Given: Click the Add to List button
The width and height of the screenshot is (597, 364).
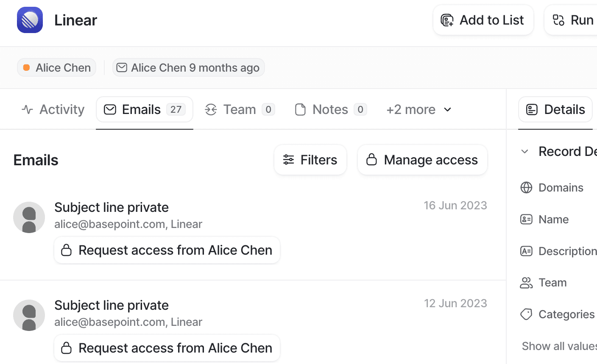Looking at the screenshot, I should (483, 20).
